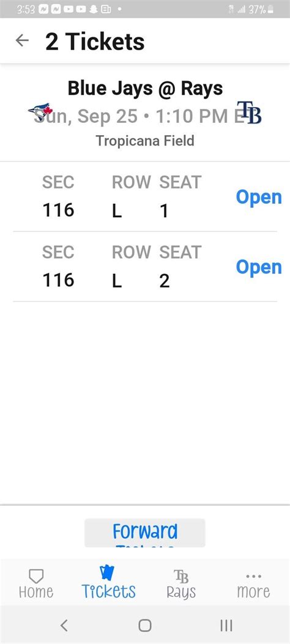Tap the Android home button
Viewport: 290px width, 644px height.
[x=145, y=626]
